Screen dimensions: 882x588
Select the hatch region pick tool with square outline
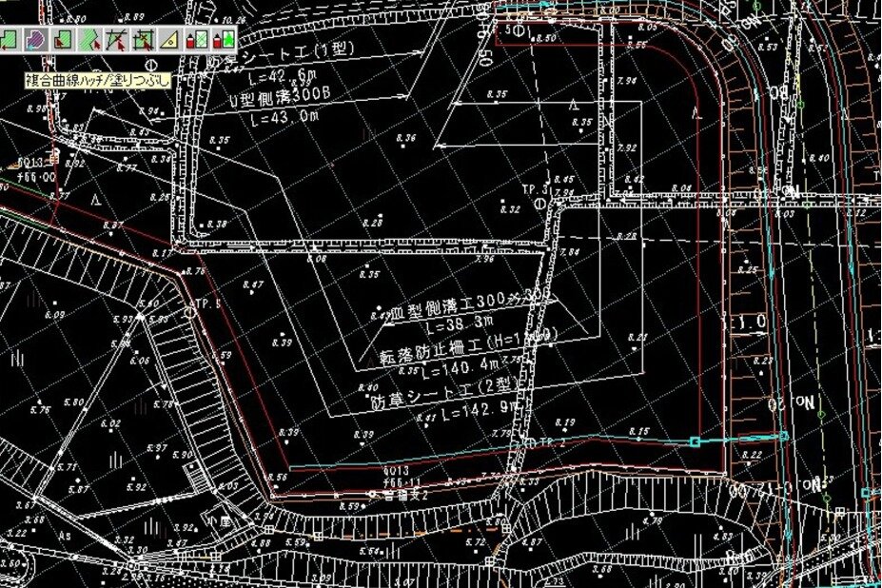(x=63, y=39)
